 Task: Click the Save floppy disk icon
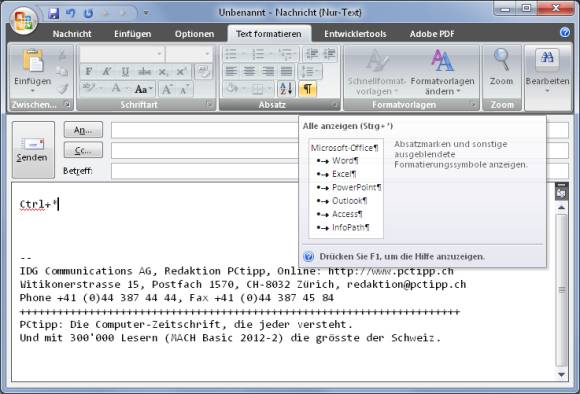coord(54,13)
